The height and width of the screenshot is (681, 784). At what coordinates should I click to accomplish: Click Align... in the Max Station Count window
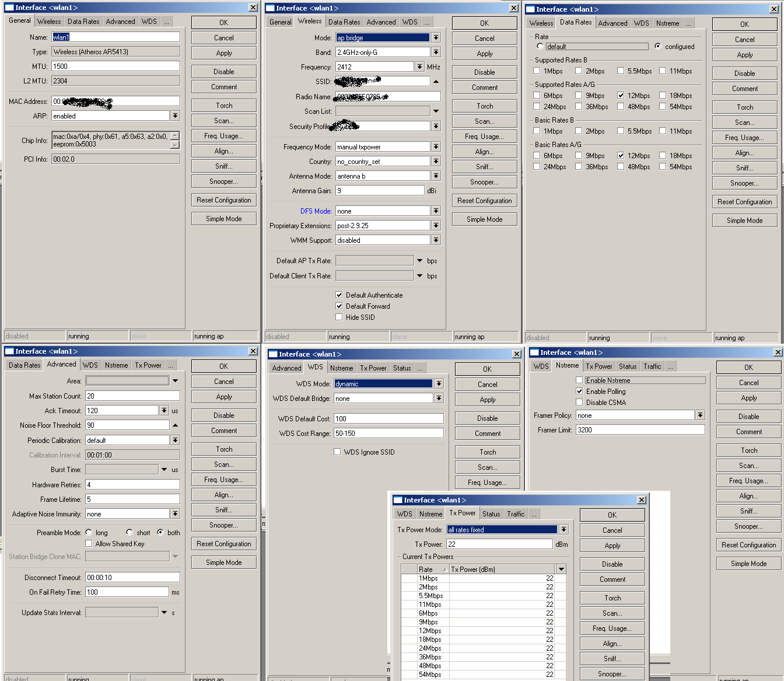pyautogui.click(x=224, y=495)
